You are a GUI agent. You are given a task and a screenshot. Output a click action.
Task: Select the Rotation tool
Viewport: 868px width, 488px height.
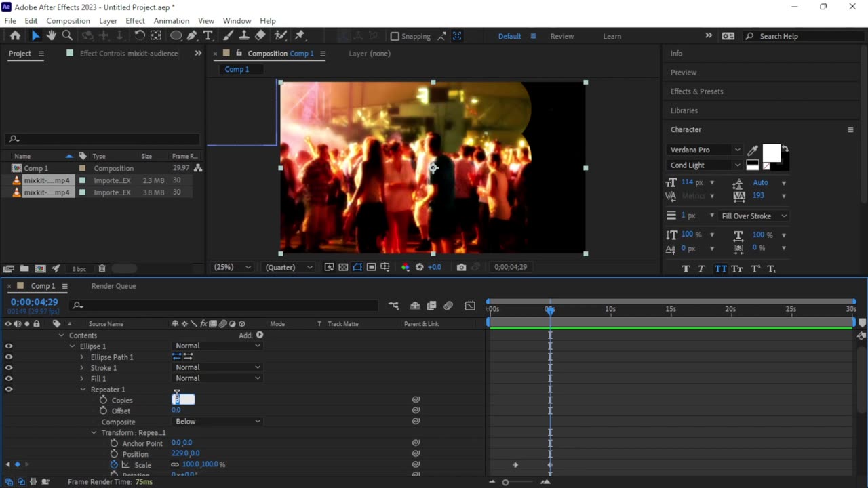[140, 36]
